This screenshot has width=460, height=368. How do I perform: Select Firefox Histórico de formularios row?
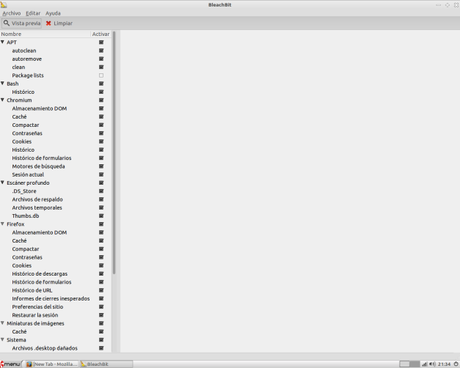click(x=56, y=282)
